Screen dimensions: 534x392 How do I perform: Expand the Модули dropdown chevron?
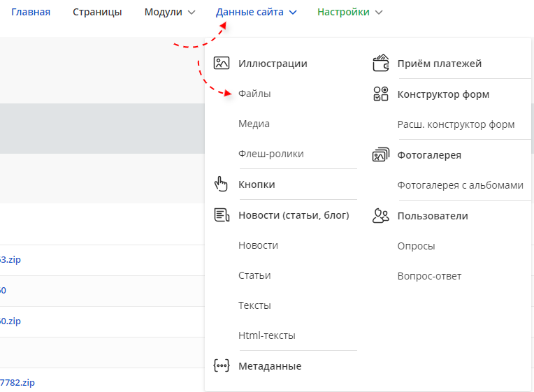coord(192,13)
